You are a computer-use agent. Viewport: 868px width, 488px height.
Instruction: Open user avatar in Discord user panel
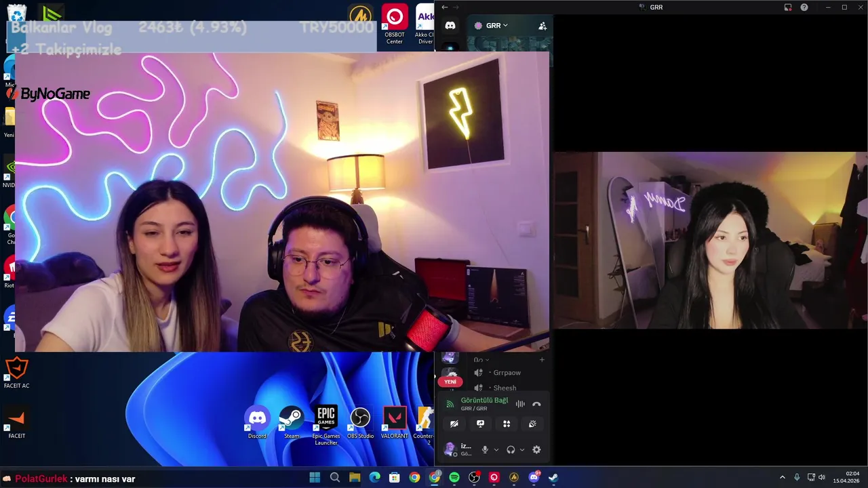coord(449,449)
